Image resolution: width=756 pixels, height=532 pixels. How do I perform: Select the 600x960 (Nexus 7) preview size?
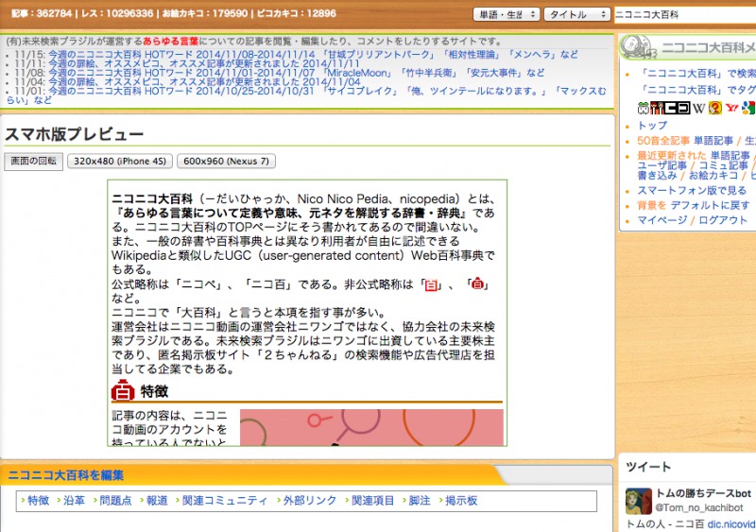pos(226,161)
